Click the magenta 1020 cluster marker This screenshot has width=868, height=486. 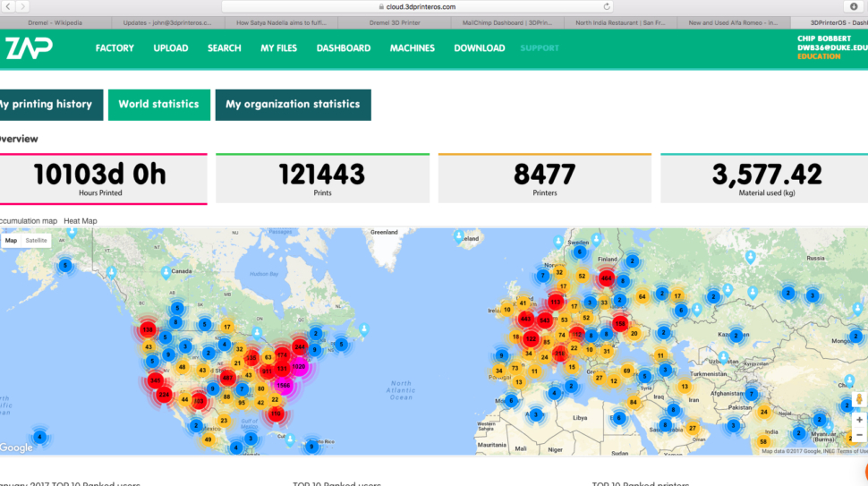point(298,367)
